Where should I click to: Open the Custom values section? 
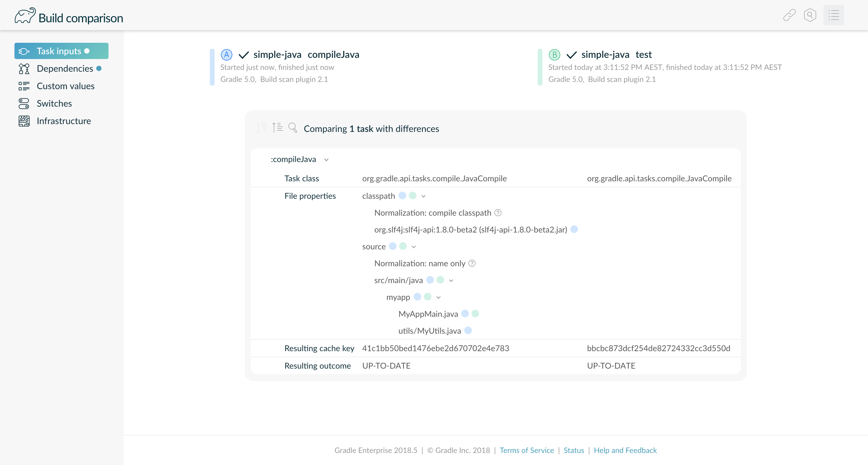65,86
